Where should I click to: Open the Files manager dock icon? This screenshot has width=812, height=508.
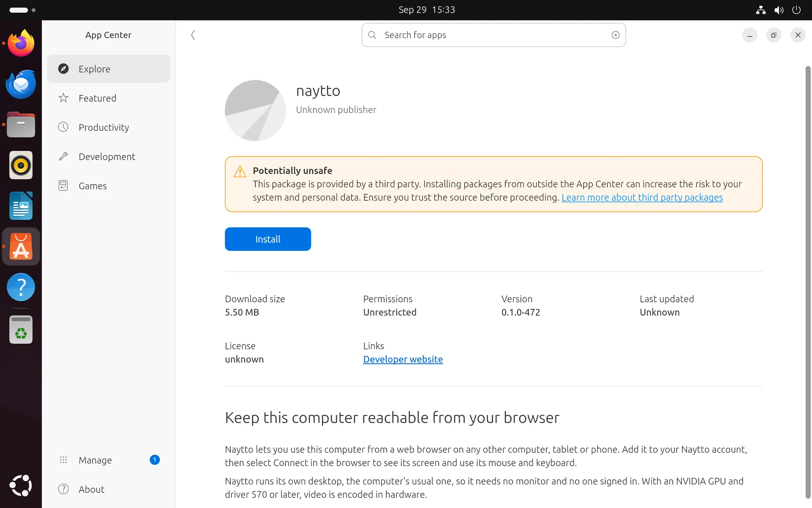(21, 125)
